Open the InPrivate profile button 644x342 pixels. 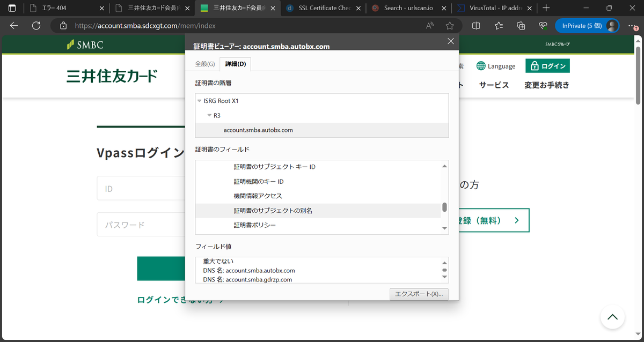pyautogui.click(x=587, y=26)
